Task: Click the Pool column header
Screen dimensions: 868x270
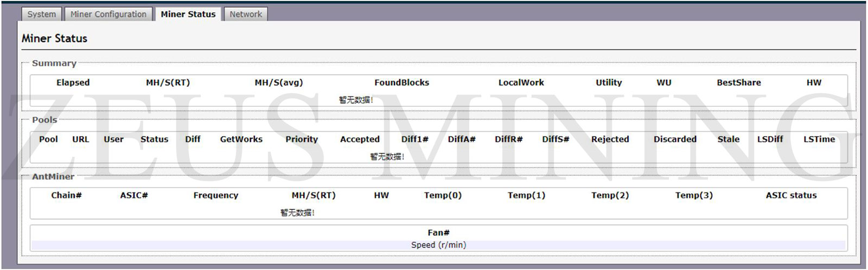Action: click(x=48, y=139)
